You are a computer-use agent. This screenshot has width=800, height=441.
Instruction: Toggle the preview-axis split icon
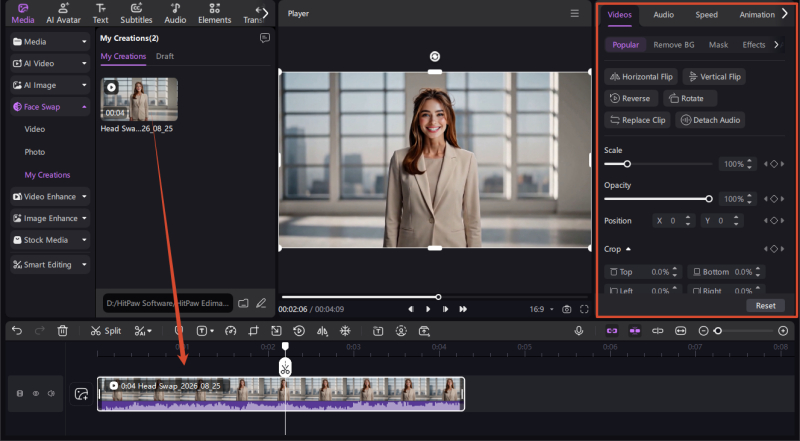tap(658, 331)
